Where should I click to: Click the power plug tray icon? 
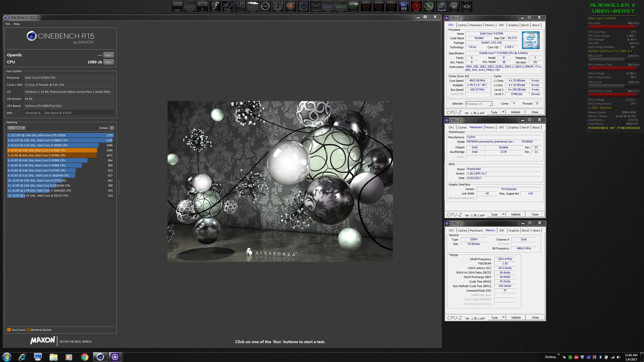(x=606, y=357)
